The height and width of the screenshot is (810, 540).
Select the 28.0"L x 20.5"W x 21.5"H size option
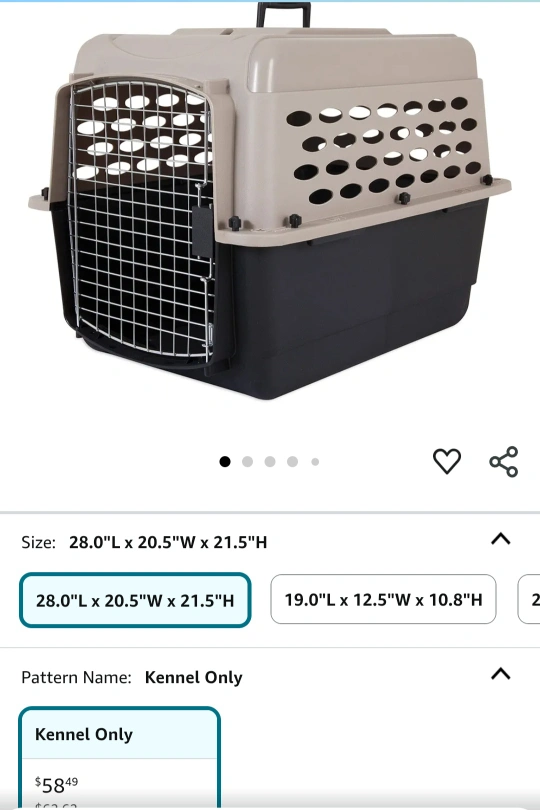(x=135, y=600)
